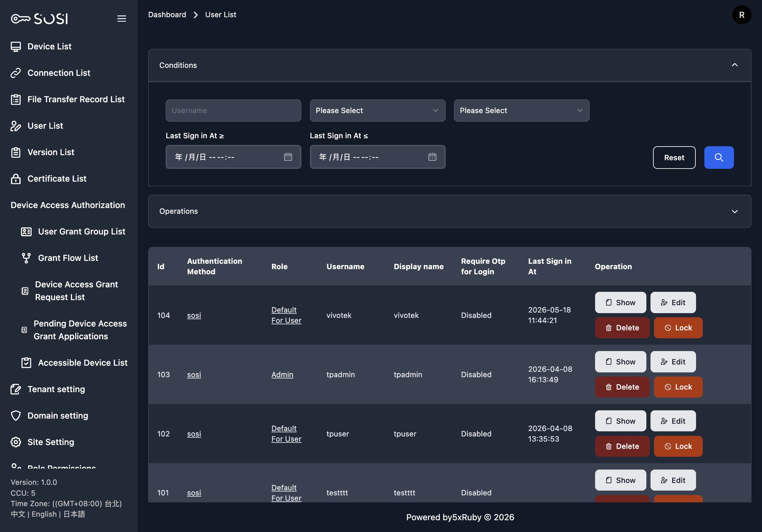Toggle the hamburger sidebar menu

(121, 18)
